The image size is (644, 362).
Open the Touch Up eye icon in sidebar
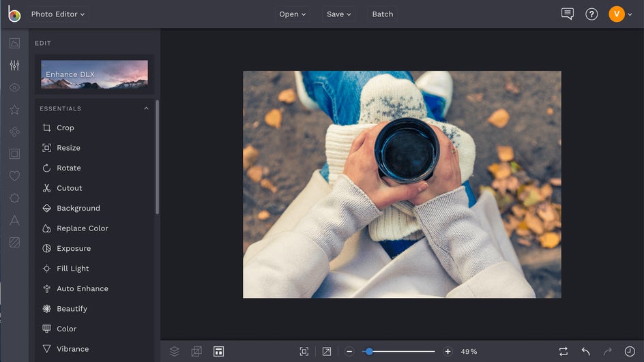click(x=14, y=87)
